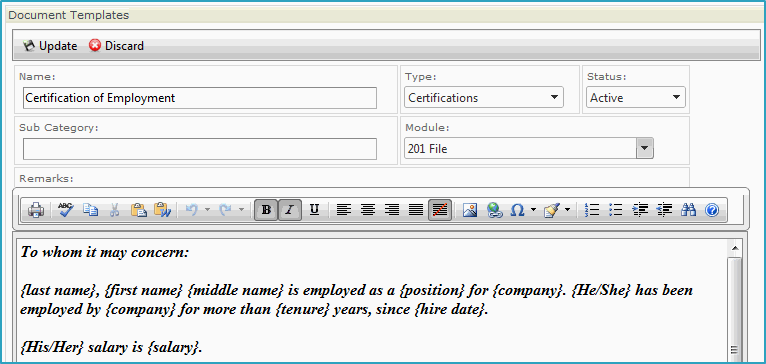The image size is (766, 364).
Task: Click the editor vertical scrollbar thumb
Action: [734, 309]
